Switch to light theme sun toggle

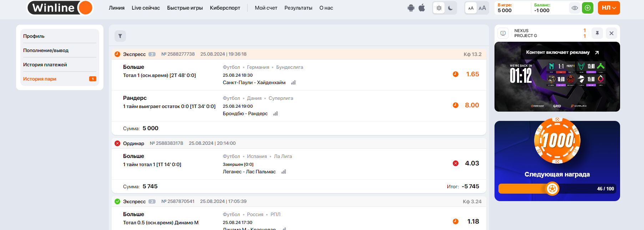(x=439, y=8)
